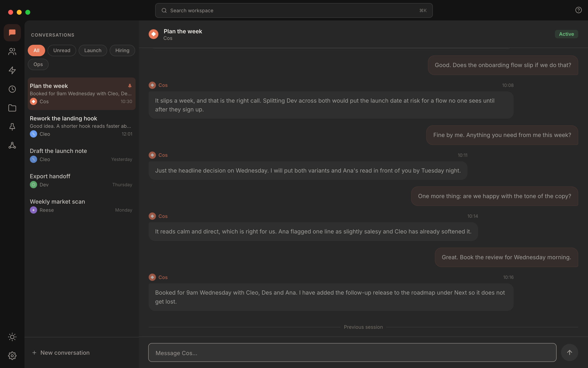
Task: Open Rework the landing hook conversation
Action: point(82,126)
